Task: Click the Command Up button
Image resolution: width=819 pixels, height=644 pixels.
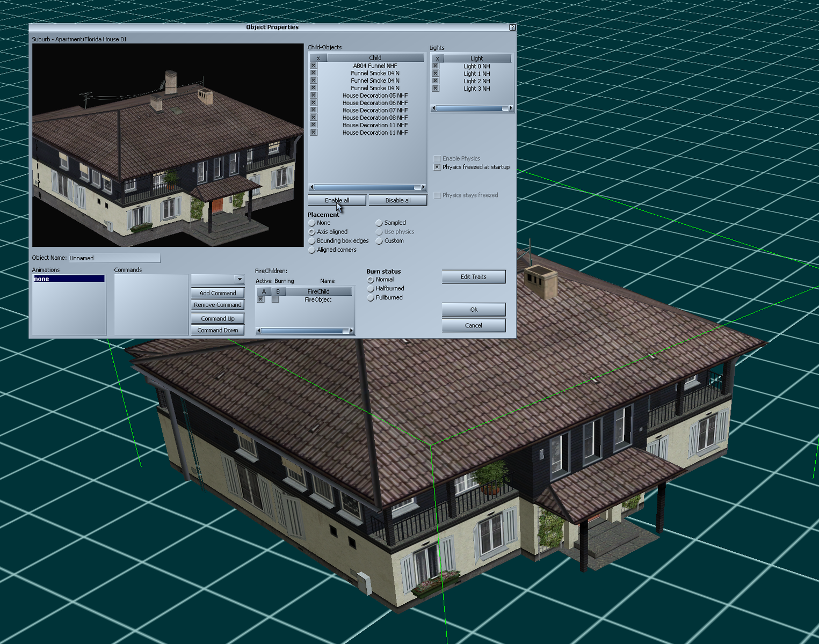Action: point(218,318)
